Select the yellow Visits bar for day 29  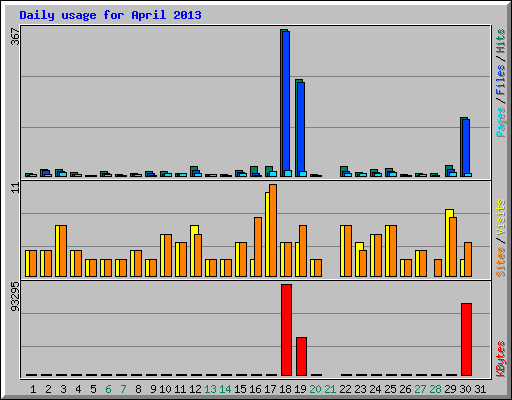[x=448, y=243]
